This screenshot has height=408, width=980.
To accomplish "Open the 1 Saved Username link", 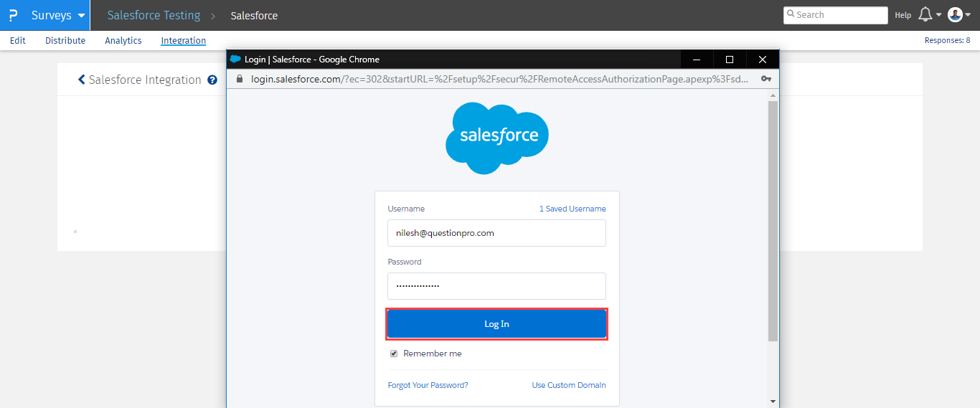I will point(573,209).
